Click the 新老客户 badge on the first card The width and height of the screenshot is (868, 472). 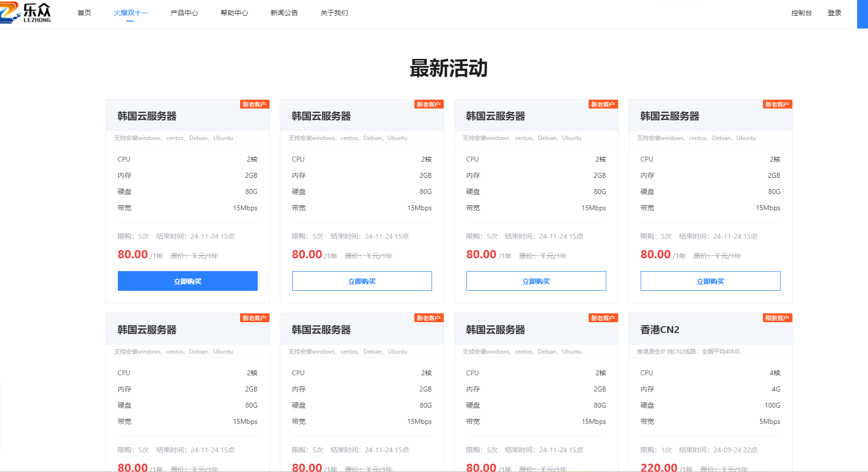tap(254, 104)
